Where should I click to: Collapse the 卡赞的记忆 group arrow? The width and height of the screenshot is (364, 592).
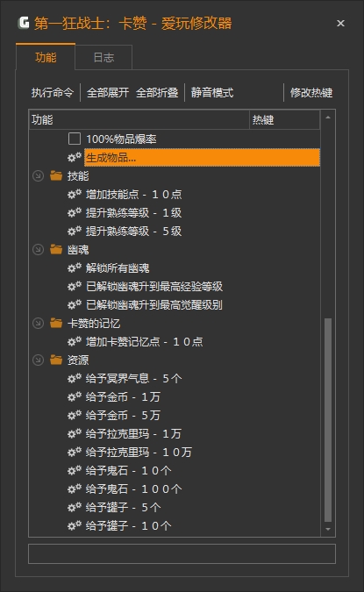coord(38,323)
